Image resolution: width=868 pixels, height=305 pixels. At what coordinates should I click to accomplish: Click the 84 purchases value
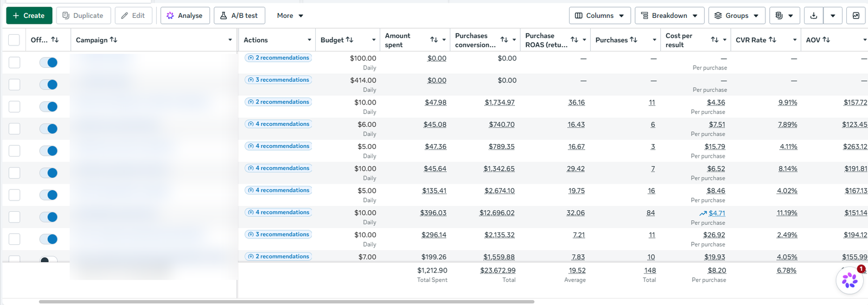tap(650, 213)
